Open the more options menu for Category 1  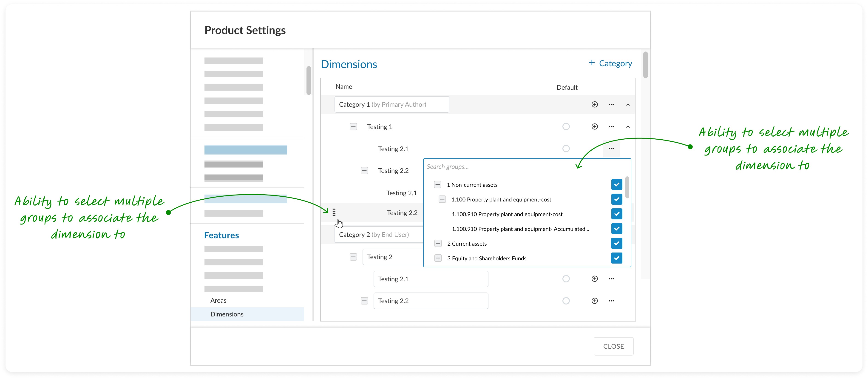(x=611, y=105)
